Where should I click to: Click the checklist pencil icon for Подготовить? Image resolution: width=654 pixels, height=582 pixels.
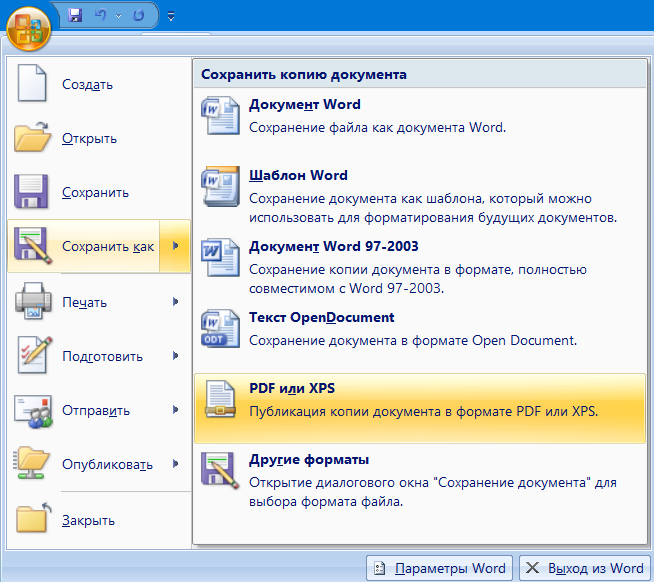[x=34, y=355]
